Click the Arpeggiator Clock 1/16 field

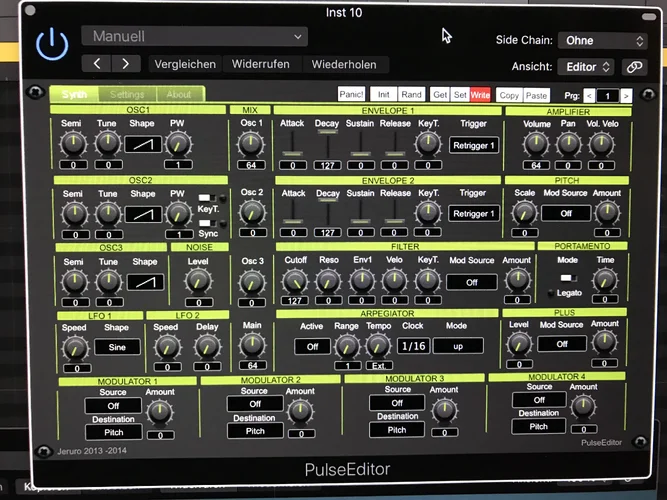(x=412, y=345)
